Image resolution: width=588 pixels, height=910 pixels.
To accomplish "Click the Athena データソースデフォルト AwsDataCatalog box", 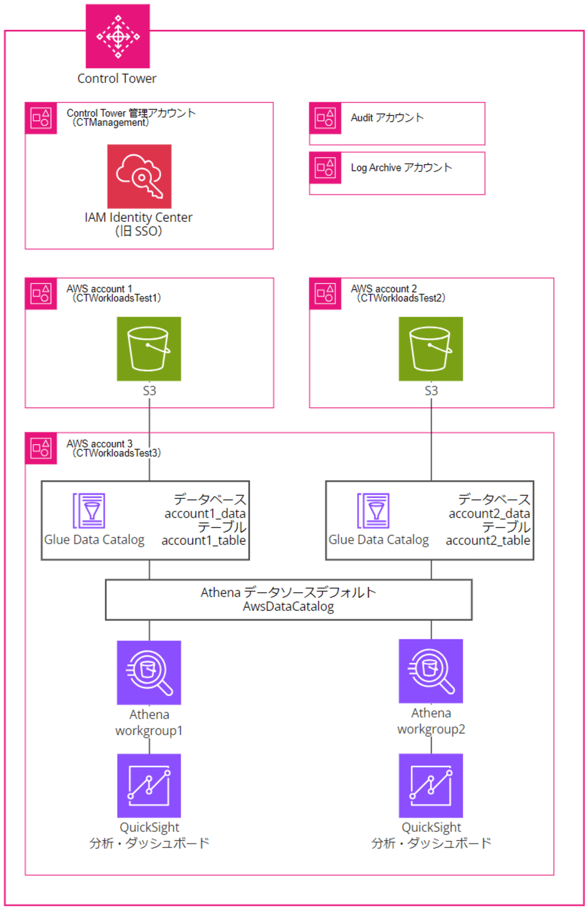I will point(289,600).
